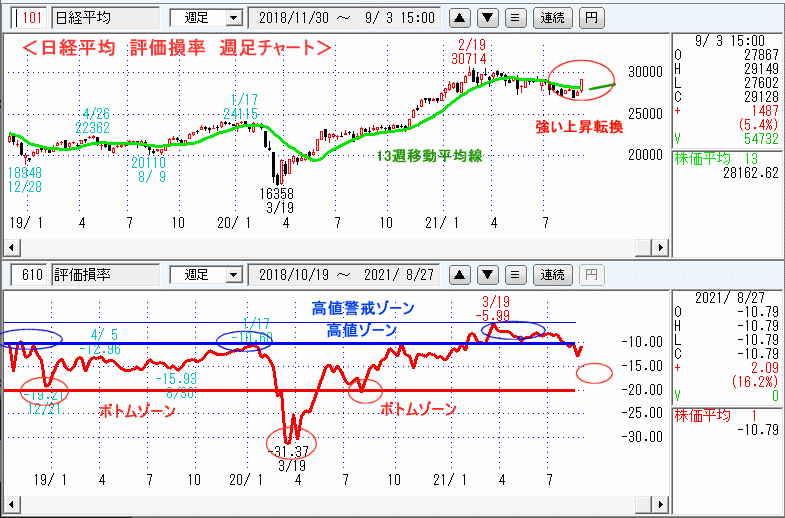Click 20110 label on Nikkei chart

click(148, 163)
